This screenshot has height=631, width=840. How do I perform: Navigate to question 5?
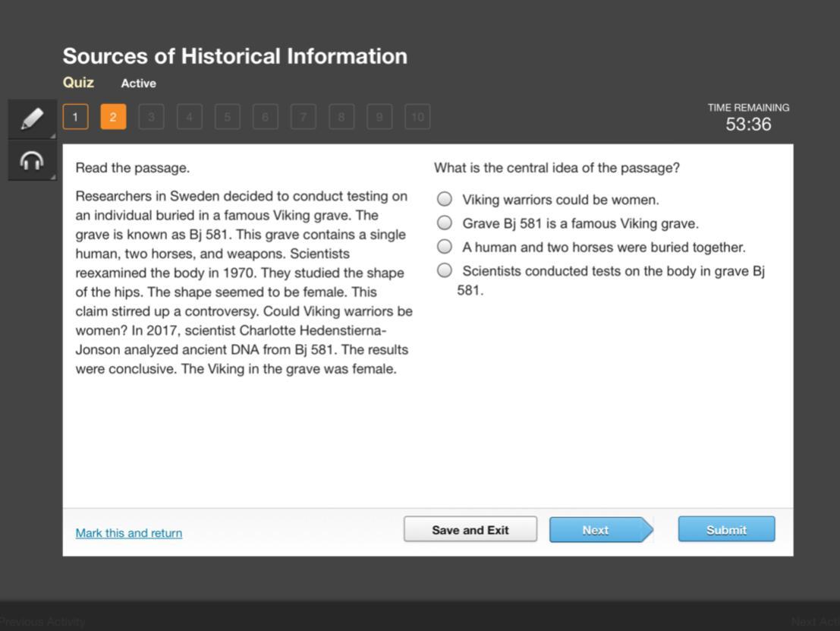227,117
